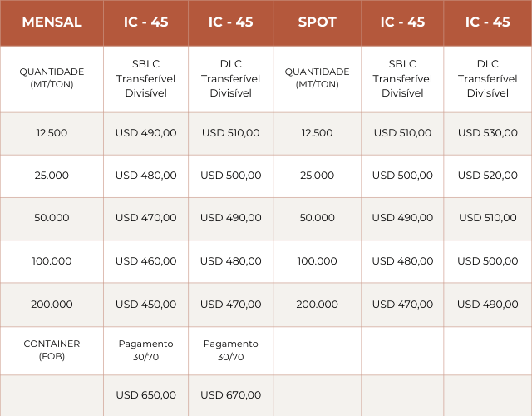Click monthly 200.000 quantity cell

click(52, 305)
